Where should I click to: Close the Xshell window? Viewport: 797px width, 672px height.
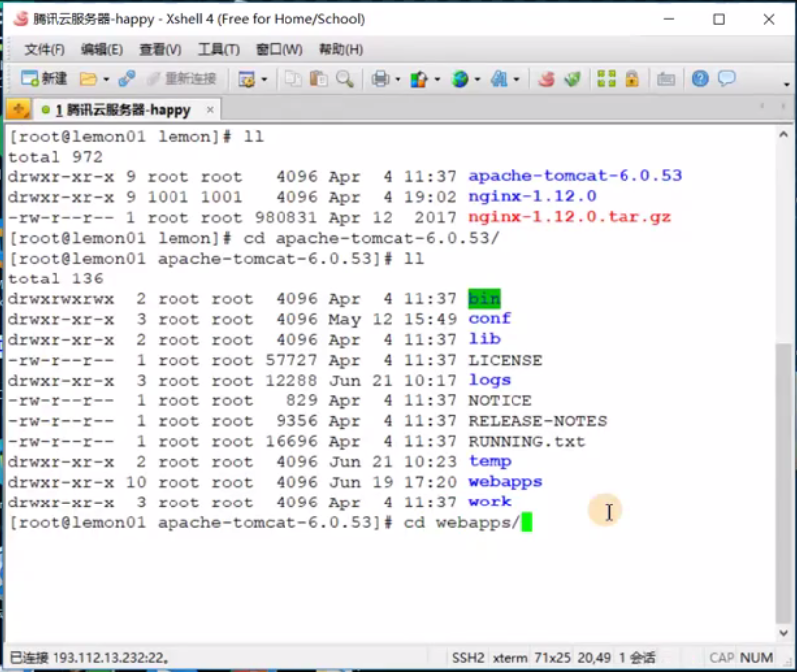coord(769,19)
